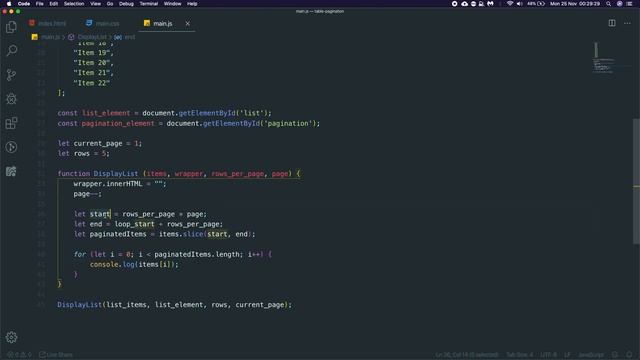Click wrapper.innerHTML in the function body

coord(108,184)
